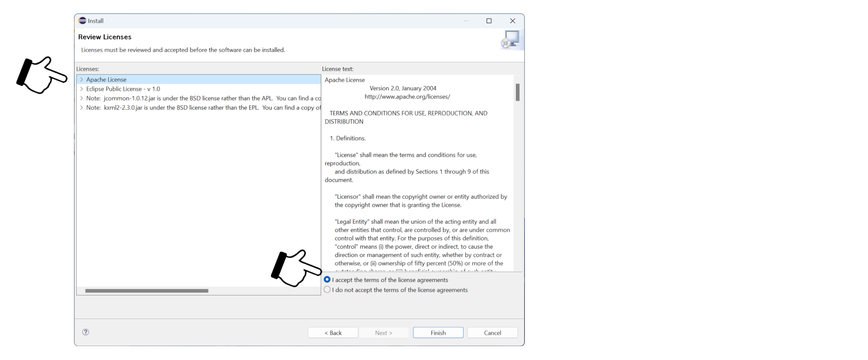Select Eclipse Public License - v 1.0
This screenshot has width=868, height=360.
coord(123,89)
